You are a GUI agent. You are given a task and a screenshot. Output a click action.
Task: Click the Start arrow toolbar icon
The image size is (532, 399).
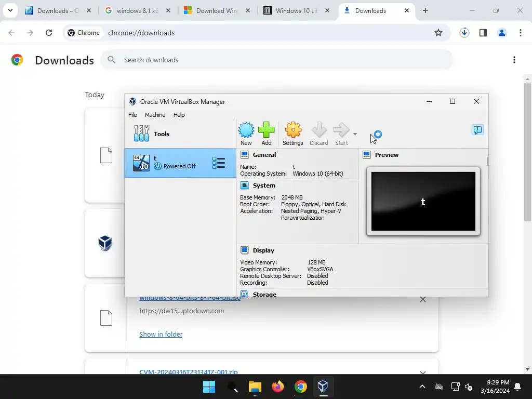click(341, 134)
